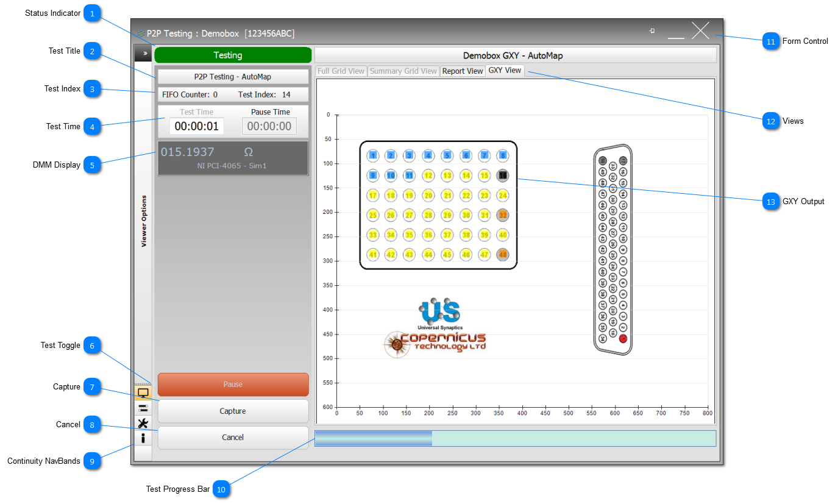838x504 pixels.
Task: Expand the vertical Viewer Options bar
Action: pyautogui.click(x=144, y=221)
